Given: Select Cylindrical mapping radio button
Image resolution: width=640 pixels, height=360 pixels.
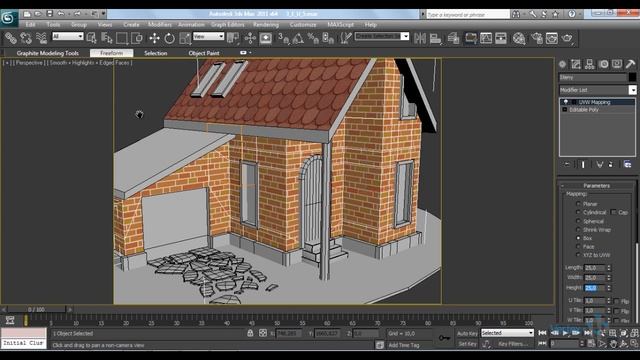Looking at the screenshot, I should pyautogui.click(x=578, y=212).
